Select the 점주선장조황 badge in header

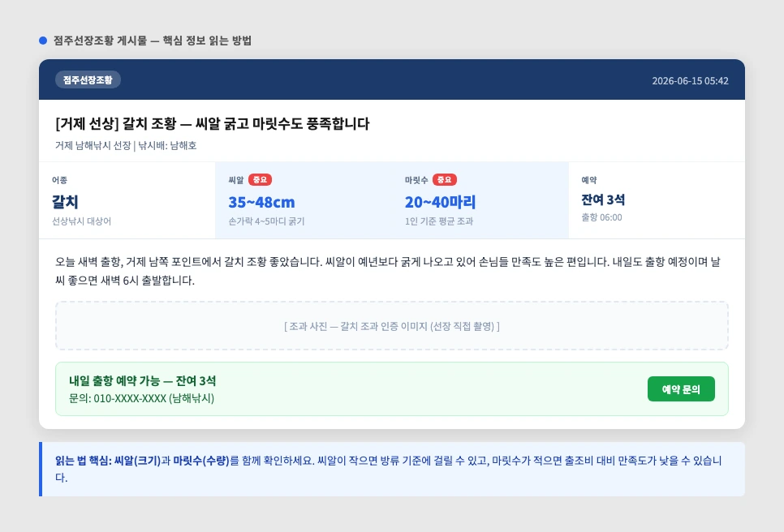(88, 80)
